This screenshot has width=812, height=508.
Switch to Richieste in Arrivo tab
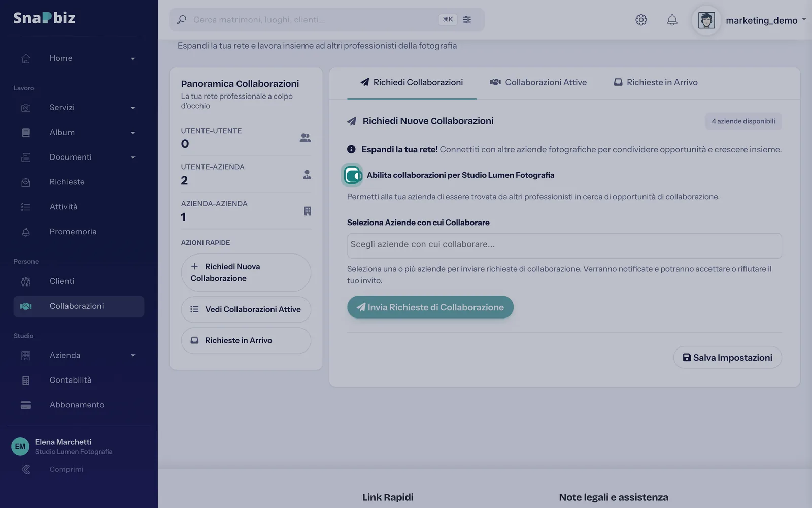(x=655, y=82)
